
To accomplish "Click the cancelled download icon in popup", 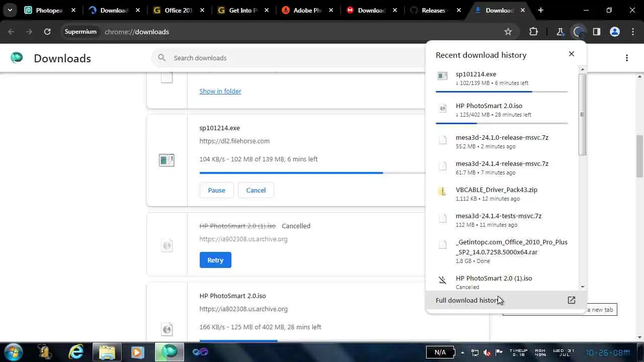I will pos(442,280).
